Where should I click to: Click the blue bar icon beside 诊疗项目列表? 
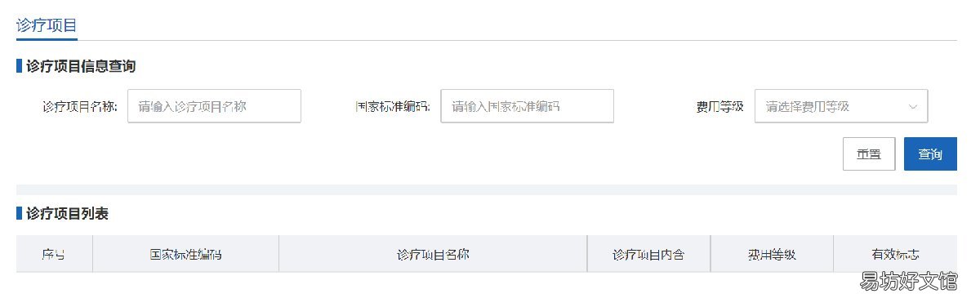[19, 214]
